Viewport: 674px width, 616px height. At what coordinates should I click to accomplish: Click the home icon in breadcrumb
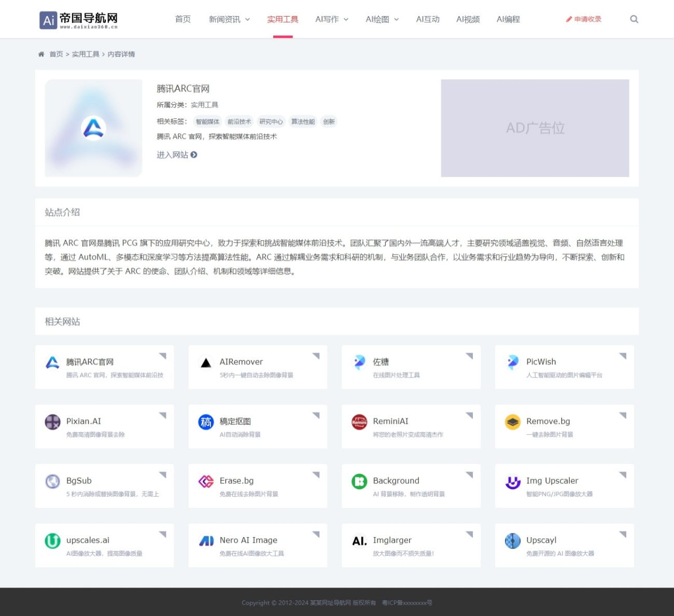[41, 54]
